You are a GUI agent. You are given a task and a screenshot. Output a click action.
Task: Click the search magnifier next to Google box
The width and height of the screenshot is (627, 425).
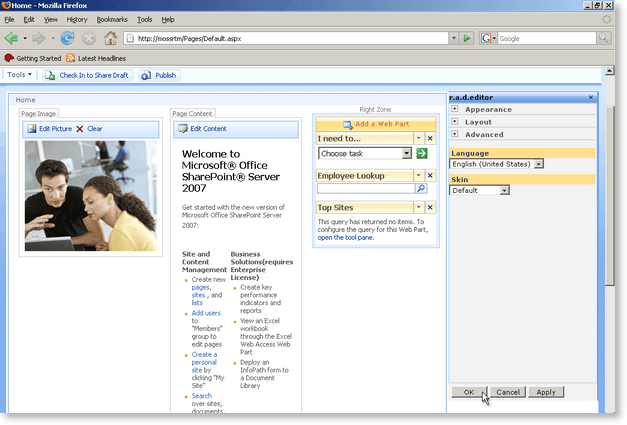pyautogui.click(x=603, y=38)
